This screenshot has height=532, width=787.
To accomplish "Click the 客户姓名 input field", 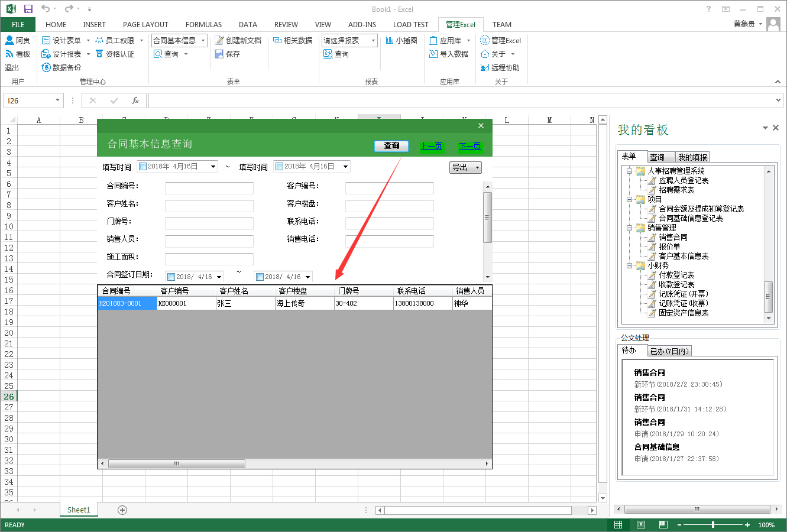I will tap(209, 206).
